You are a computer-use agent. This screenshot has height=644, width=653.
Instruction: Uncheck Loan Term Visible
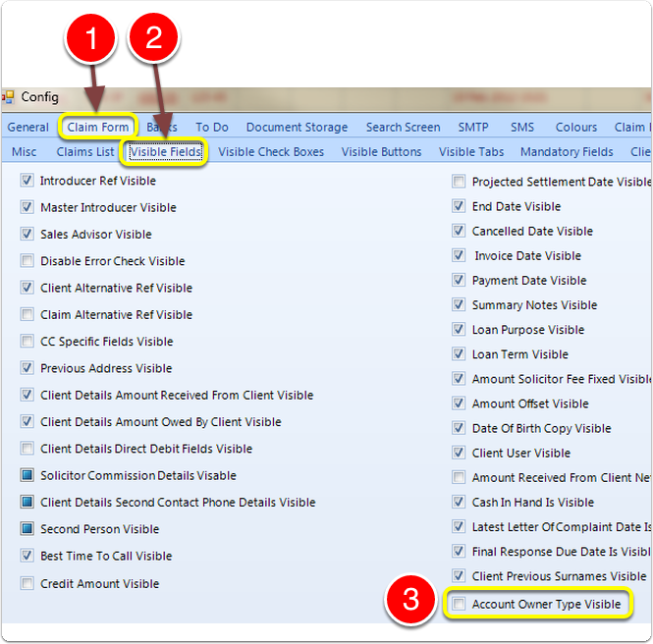(459, 353)
